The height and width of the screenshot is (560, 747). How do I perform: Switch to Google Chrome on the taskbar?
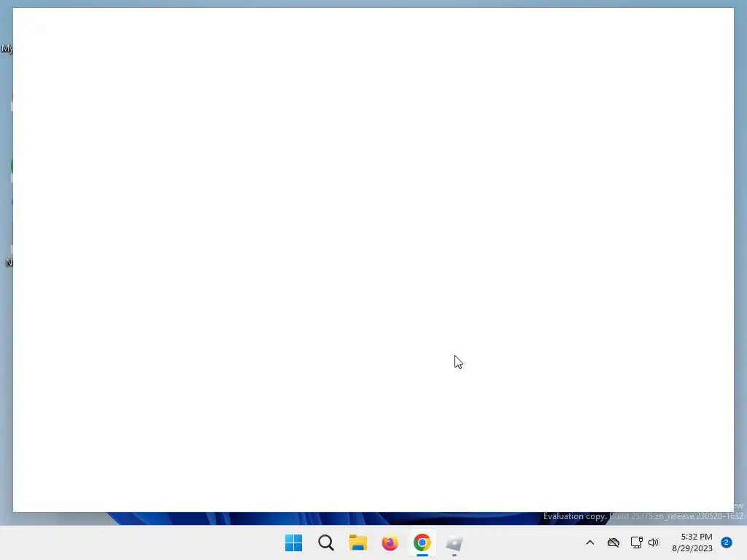(422, 542)
